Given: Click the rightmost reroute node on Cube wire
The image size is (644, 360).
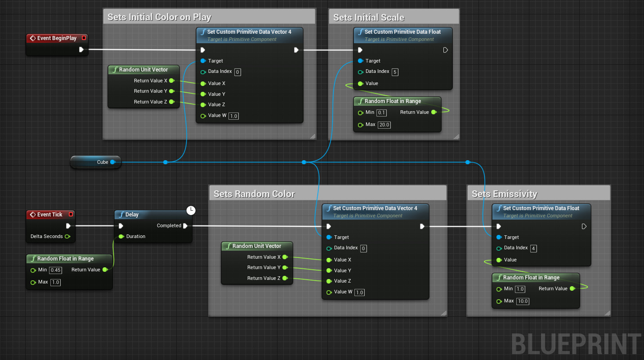Looking at the screenshot, I should [x=468, y=162].
